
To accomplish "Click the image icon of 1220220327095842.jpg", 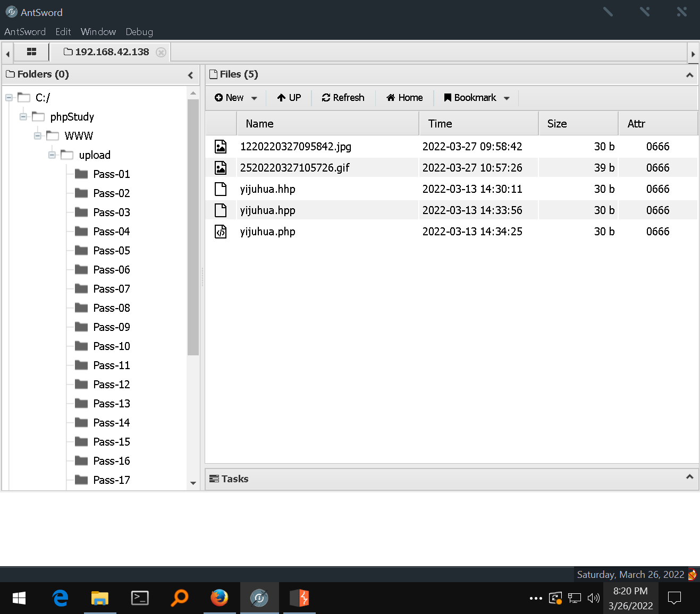I will point(221,147).
